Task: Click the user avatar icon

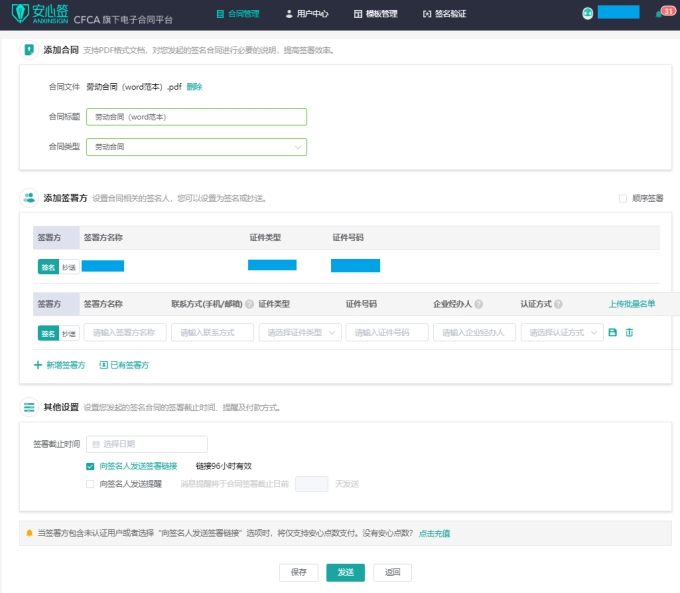Action: tap(588, 13)
